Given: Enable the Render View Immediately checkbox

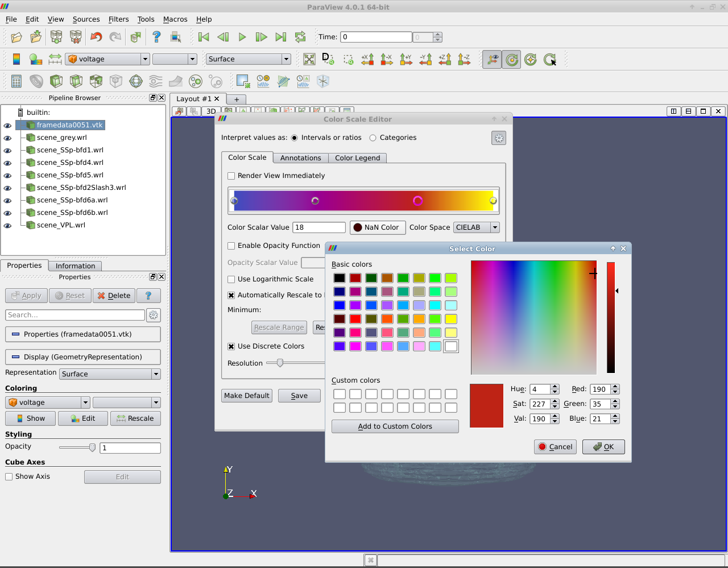Looking at the screenshot, I should point(231,176).
